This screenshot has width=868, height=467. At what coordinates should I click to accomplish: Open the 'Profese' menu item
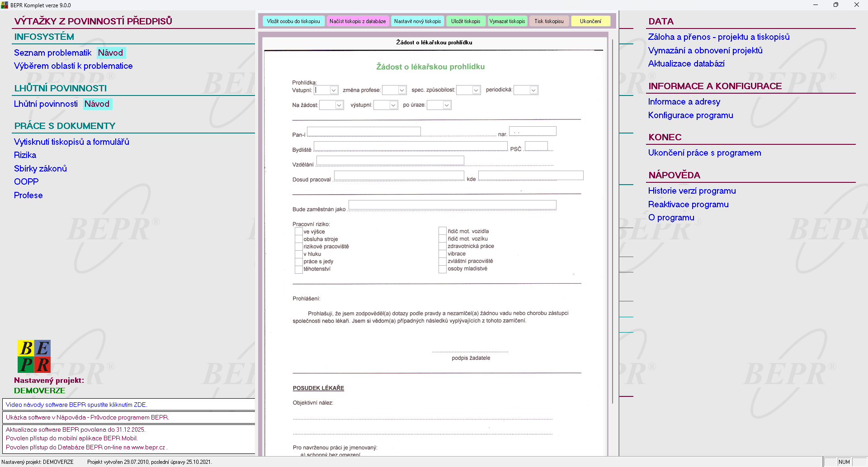click(x=28, y=195)
